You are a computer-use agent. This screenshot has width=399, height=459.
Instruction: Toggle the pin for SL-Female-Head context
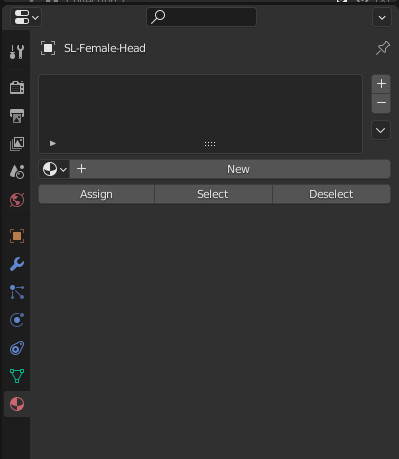383,48
